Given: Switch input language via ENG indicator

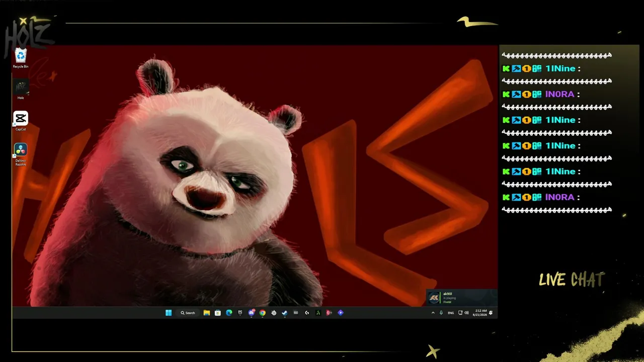Looking at the screenshot, I should [x=451, y=313].
